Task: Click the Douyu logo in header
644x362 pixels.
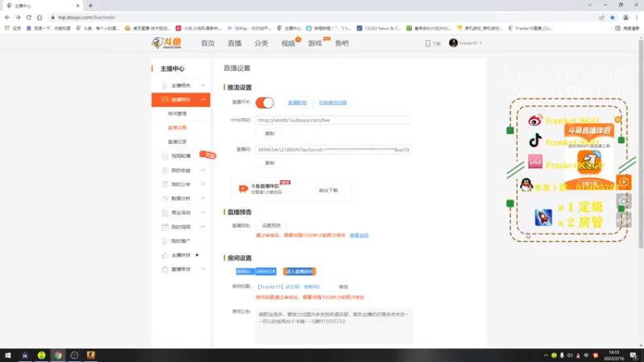Action: coord(167,43)
